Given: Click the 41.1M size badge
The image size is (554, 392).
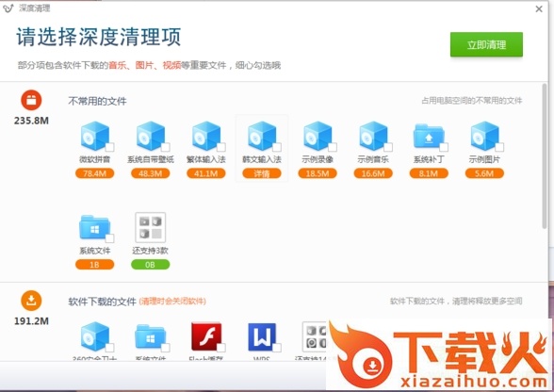Looking at the screenshot, I should coord(206,173).
